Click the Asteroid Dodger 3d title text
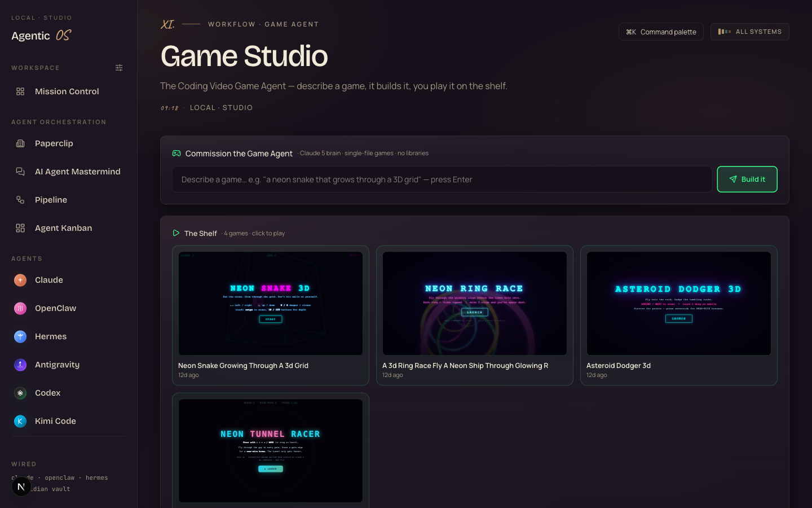Image resolution: width=812 pixels, height=508 pixels. (619, 366)
